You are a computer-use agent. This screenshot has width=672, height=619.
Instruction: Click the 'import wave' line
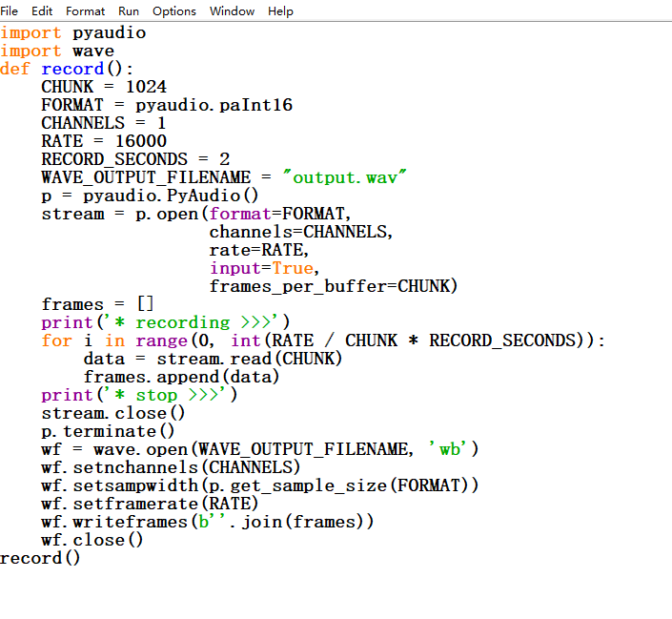57,52
